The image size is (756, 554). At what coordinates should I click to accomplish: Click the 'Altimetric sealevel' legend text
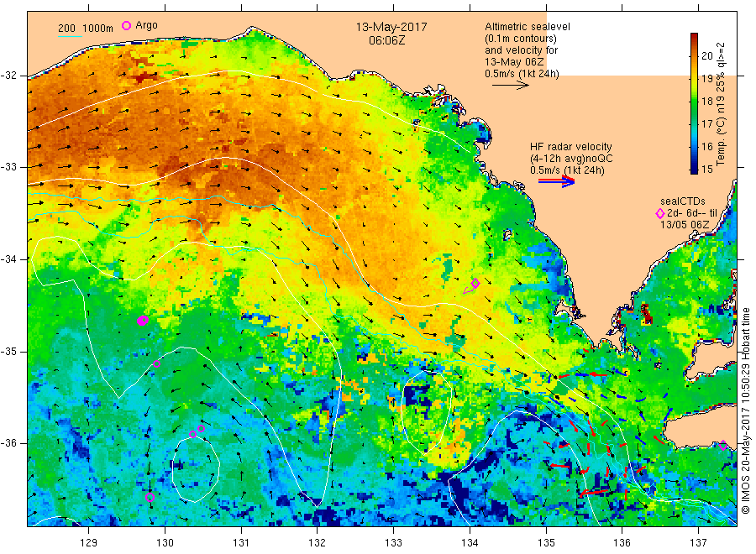tap(528, 27)
